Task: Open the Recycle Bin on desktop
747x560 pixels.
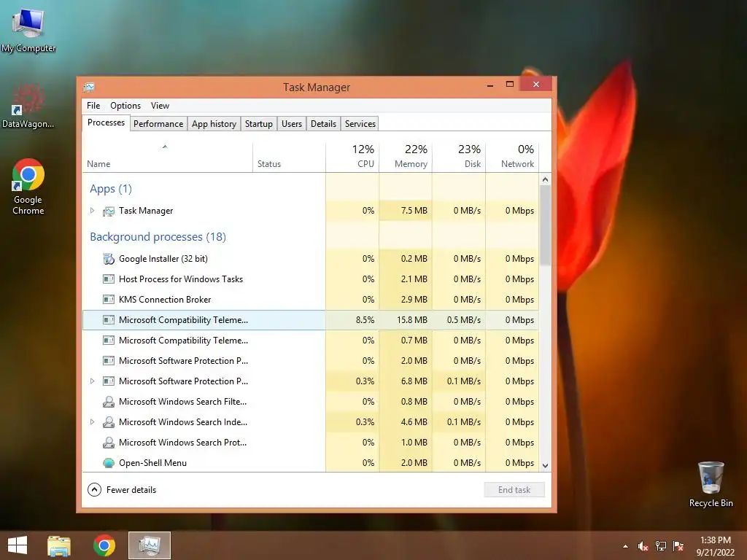Action: click(x=711, y=484)
